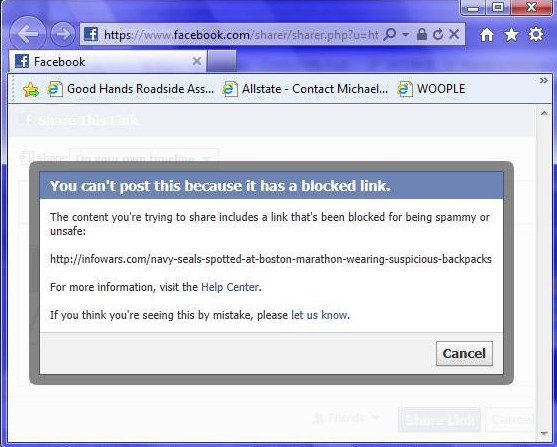
Task: Open Good Hands Roadside Ass... favorite
Action: [131, 89]
